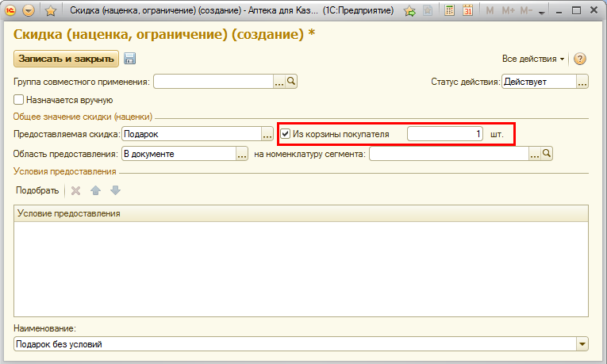Move condition up with arrow icon
Viewport: 607px width, 364px height.
pos(96,190)
